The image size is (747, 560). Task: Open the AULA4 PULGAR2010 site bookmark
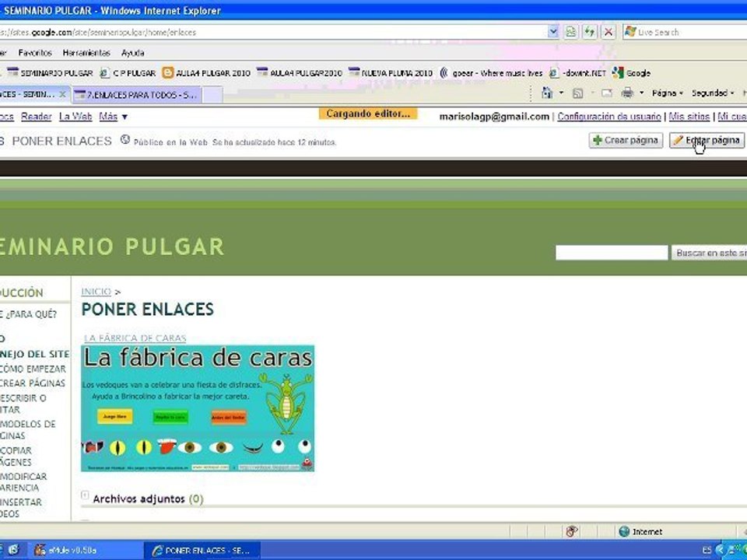tap(300, 73)
